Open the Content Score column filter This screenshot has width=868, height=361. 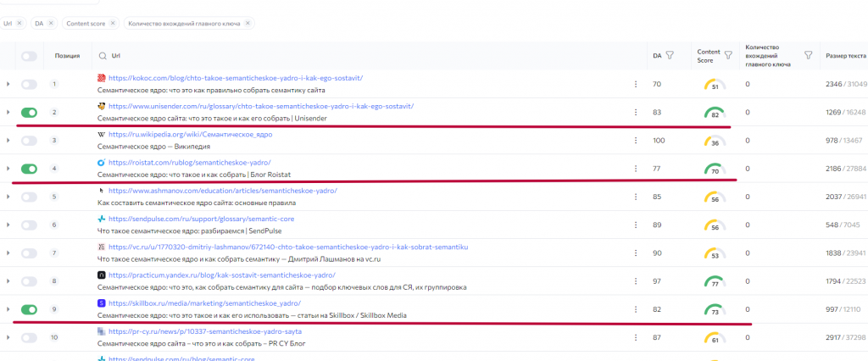[x=729, y=56]
